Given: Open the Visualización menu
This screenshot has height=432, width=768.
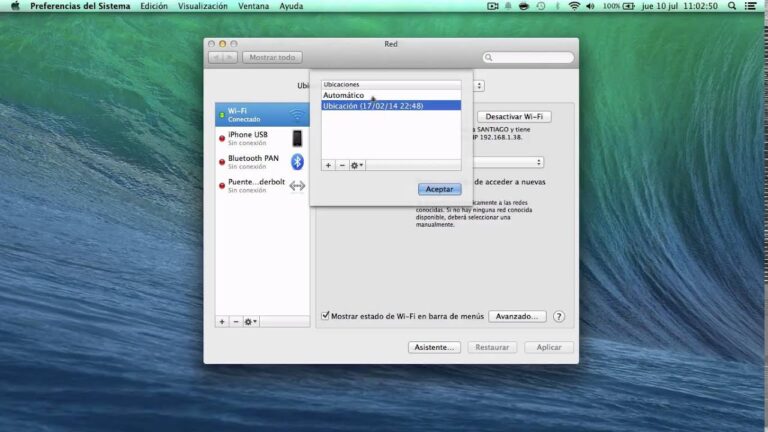Looking at the screenshot, I should 203,6.
